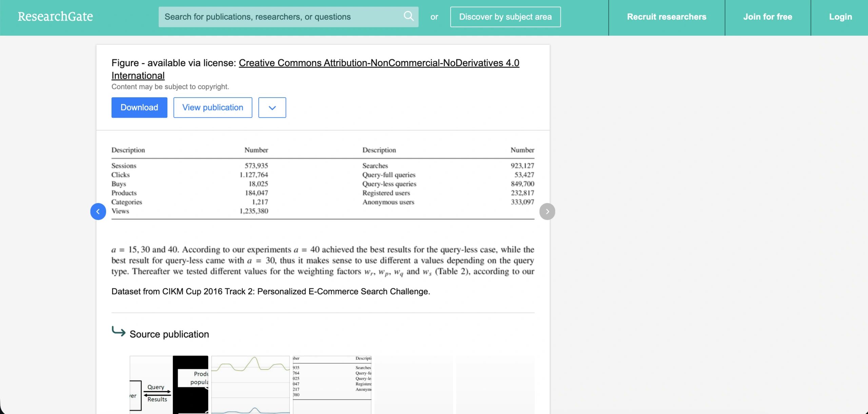Image resolution: width=868 pixels, height=414 pixels.
Task: Open the Login page
Action: point(840,17)
